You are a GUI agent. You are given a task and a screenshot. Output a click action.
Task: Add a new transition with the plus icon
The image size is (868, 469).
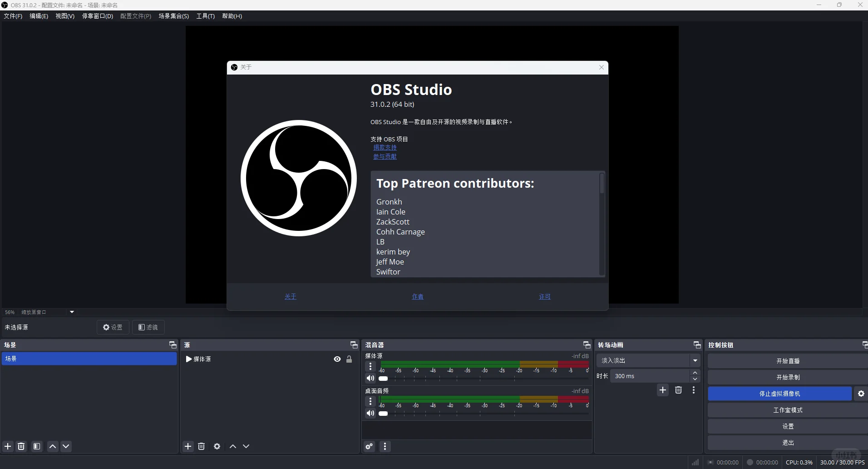click(662, 390)
